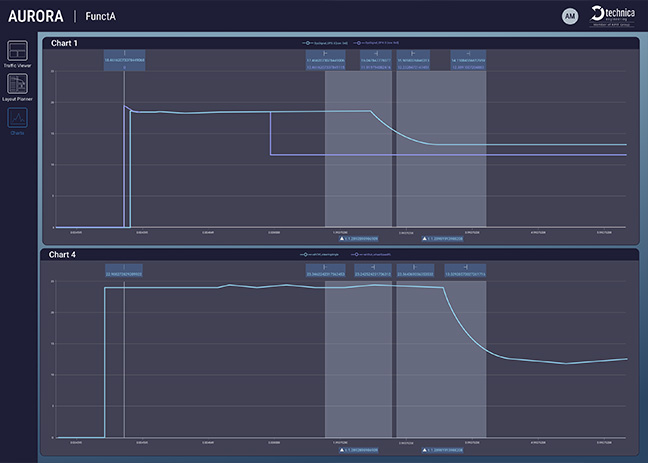Click the Technica Engineering logo

tap(610, 16)
